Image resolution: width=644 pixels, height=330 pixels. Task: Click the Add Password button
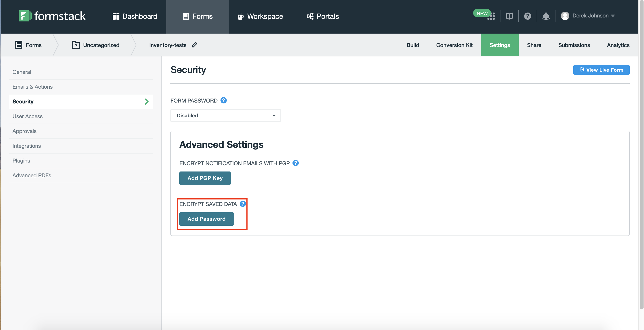click(x=206, y=219)
